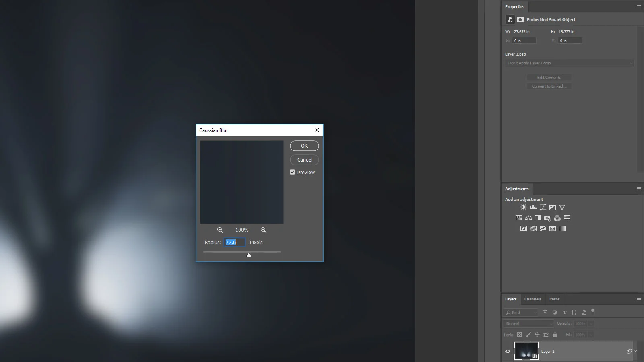Add a Channel Mixer adjustment

click(557, 218)
